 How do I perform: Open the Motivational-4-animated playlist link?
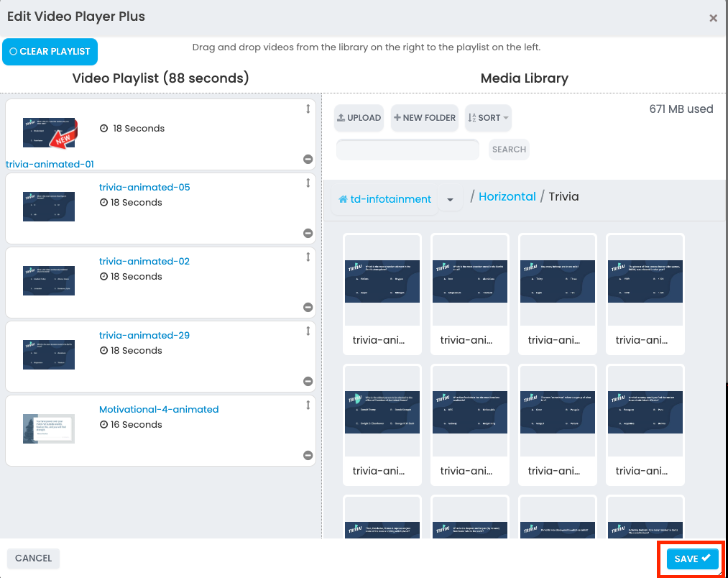159,409
